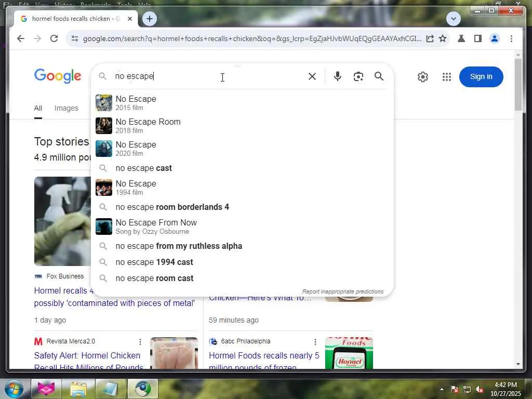Bookmark this page with the star
This screenshot has width=532, height=399.
(x=443, y=38)
